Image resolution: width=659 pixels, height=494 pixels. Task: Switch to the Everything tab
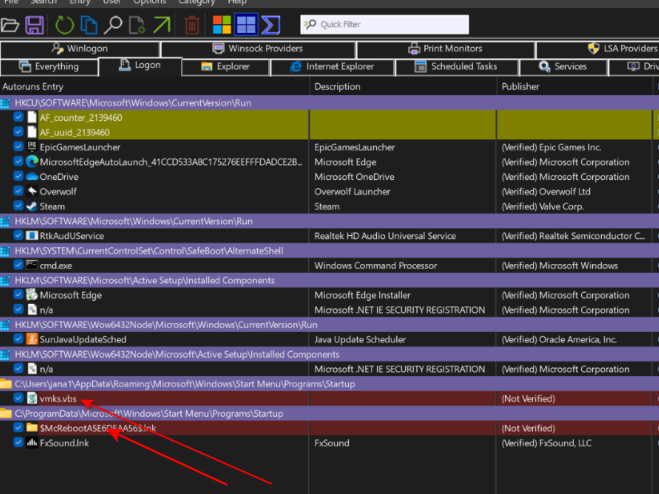[49, 67]
